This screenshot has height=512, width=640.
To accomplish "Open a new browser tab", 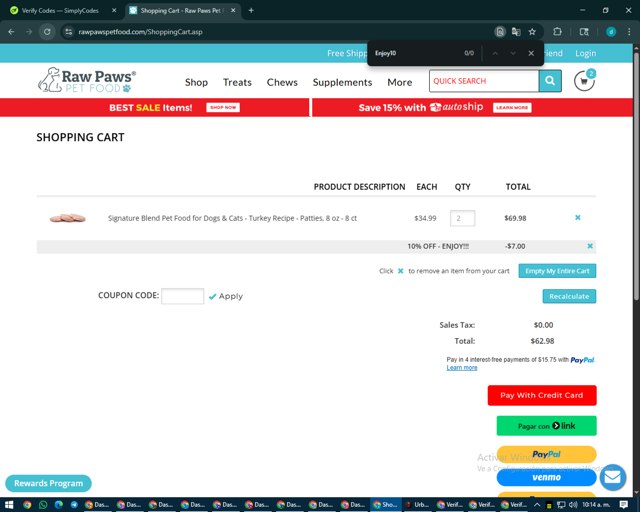I will (251, 10).
